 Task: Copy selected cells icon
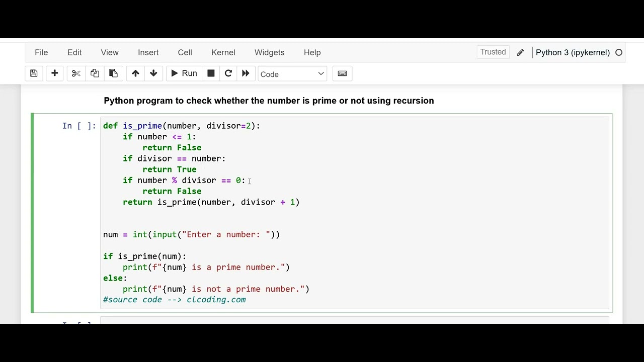(x=95, y=73)
